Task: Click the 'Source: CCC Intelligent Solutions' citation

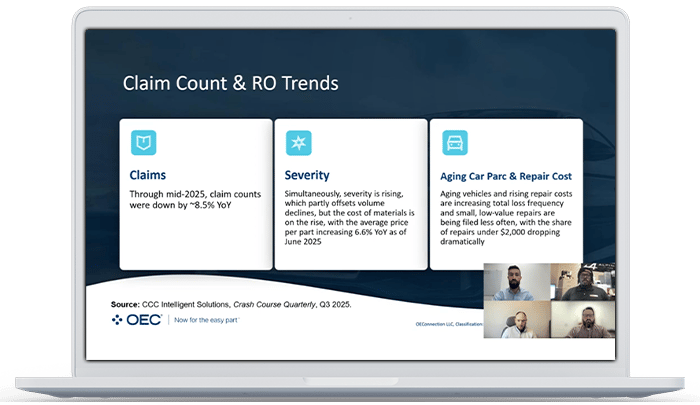Action: coord(231,305)
